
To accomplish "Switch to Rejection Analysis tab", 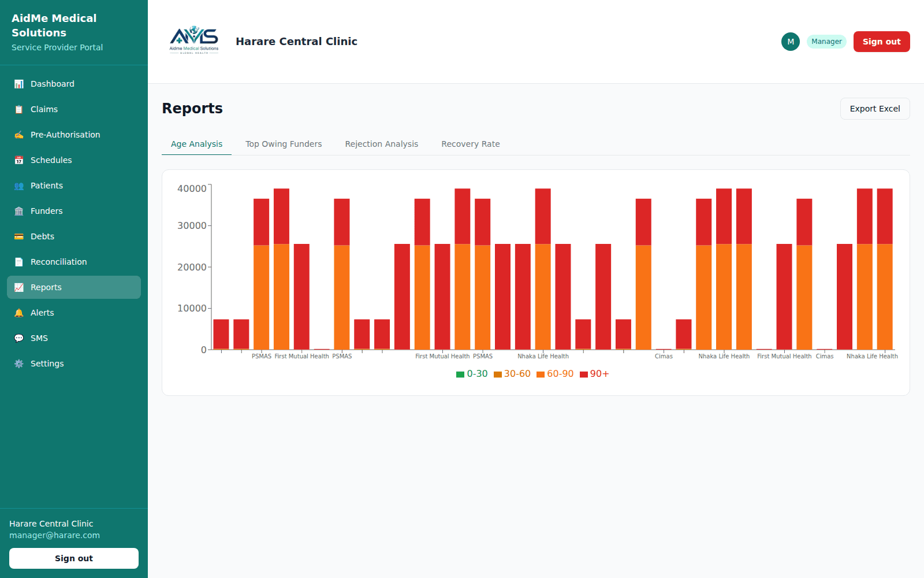I will (x=382, y=144).
